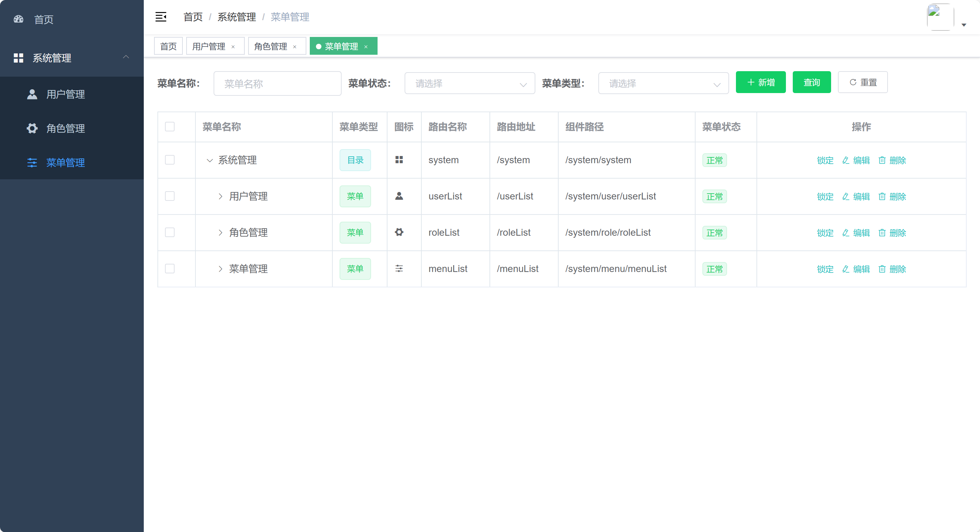Open the avatar dropdown caret

click(963, 25)
